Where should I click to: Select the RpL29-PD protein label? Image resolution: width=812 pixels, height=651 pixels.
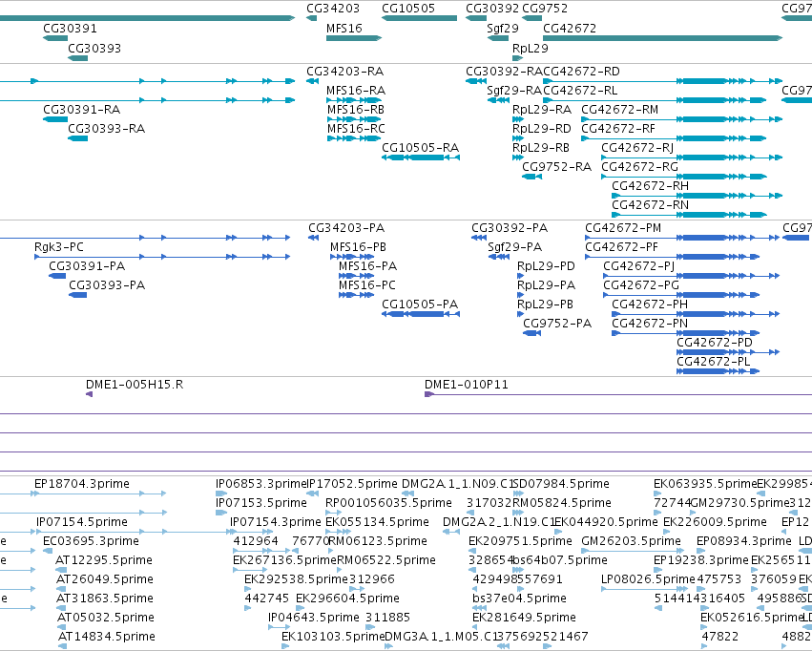tap(546, 265)
